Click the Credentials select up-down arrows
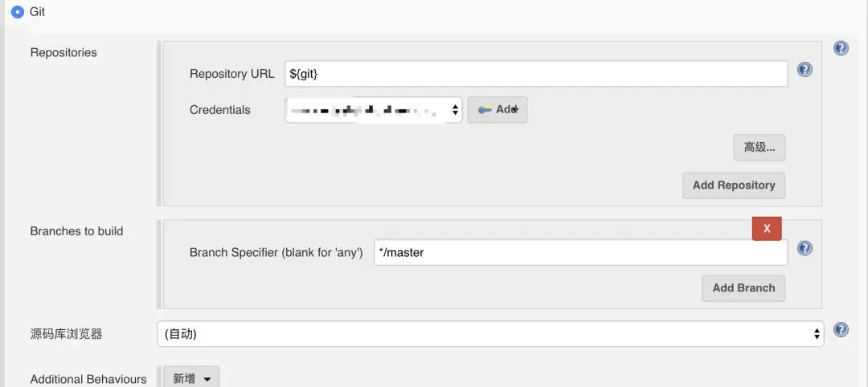Viewport: 868px width, 387px height. tap(454, 110)
